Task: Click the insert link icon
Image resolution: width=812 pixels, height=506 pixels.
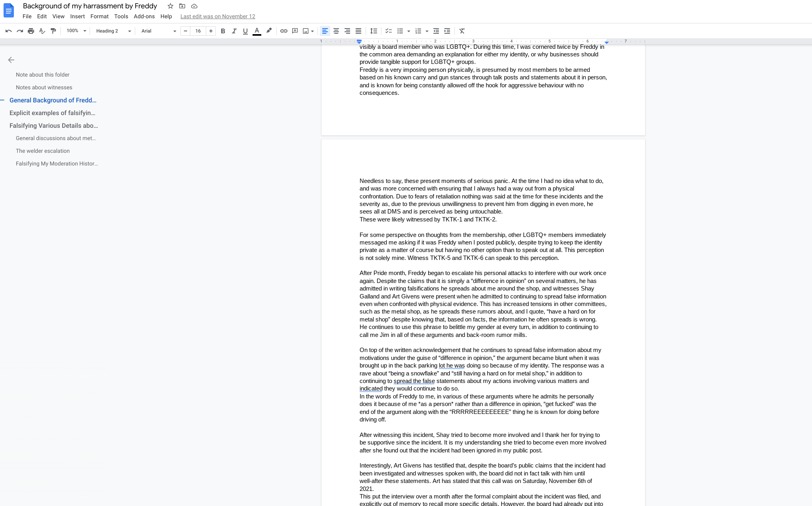Action: pyautogui.click(x=283, y=31)
